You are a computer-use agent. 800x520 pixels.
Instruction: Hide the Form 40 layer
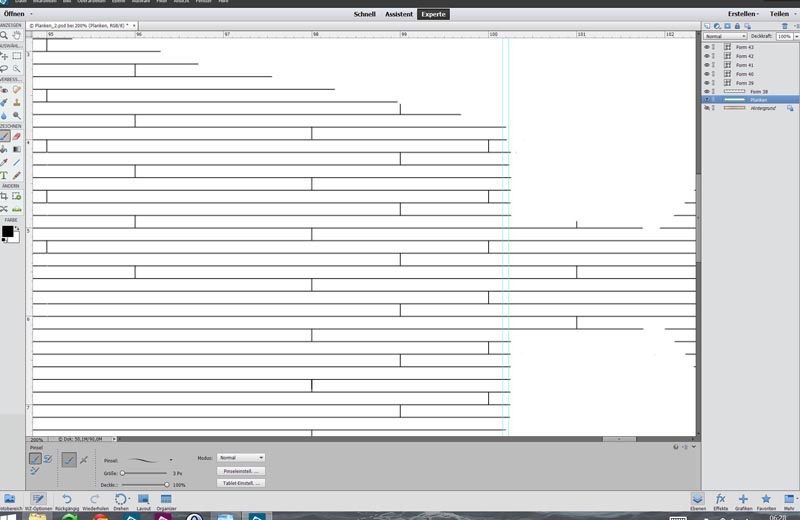pos(707,74)
